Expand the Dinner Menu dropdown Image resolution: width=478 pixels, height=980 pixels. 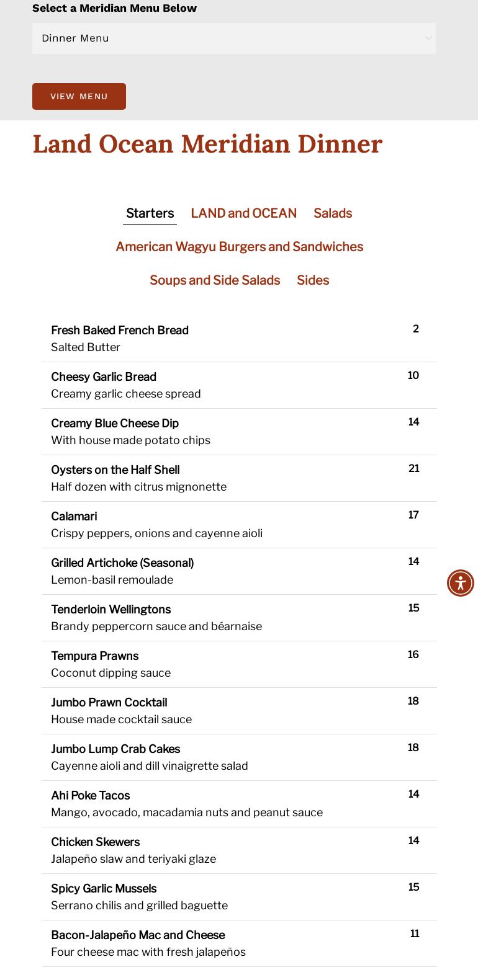point(233,38)
